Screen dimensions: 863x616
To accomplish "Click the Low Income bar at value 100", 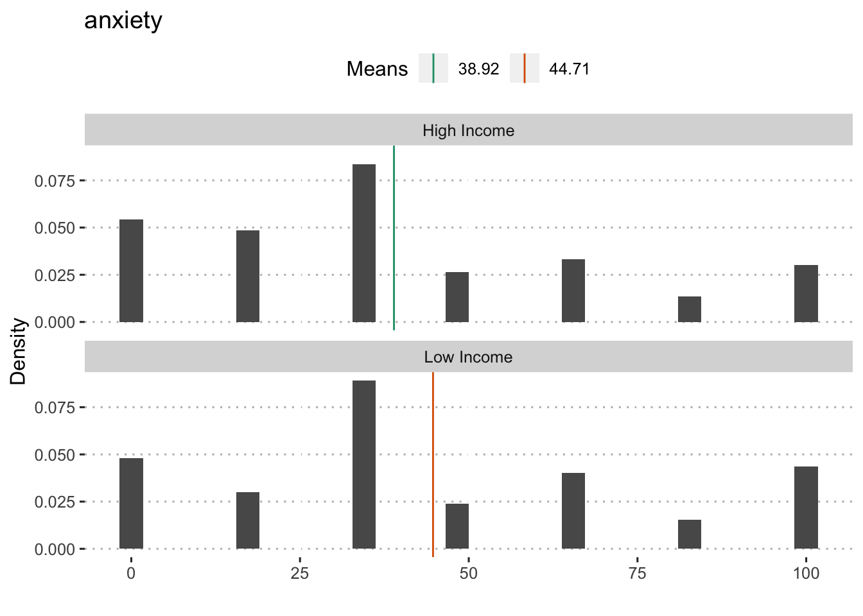I will coord(806,508).
